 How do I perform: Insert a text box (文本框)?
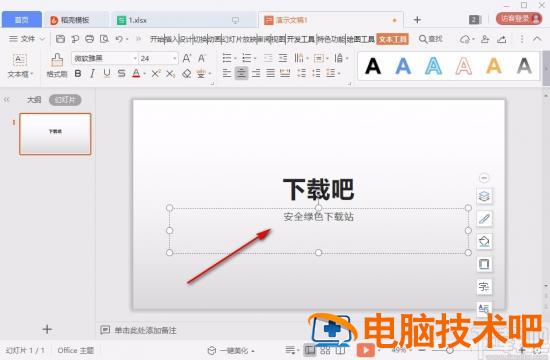point(20,66)
